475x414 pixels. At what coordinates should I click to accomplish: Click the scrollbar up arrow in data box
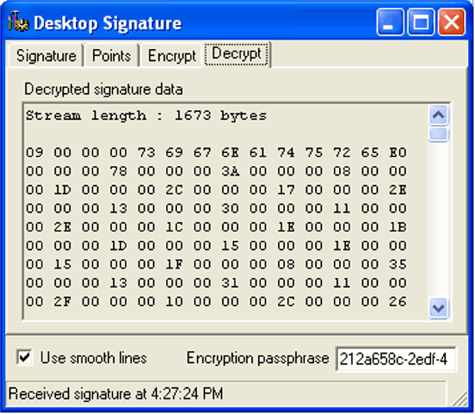[x=438, y=115]
